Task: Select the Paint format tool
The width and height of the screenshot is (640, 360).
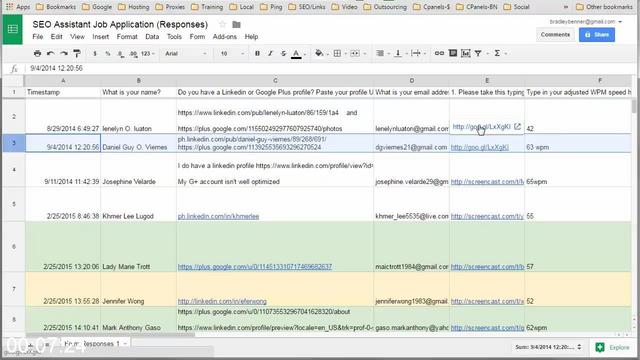Action: click(77, 53)
